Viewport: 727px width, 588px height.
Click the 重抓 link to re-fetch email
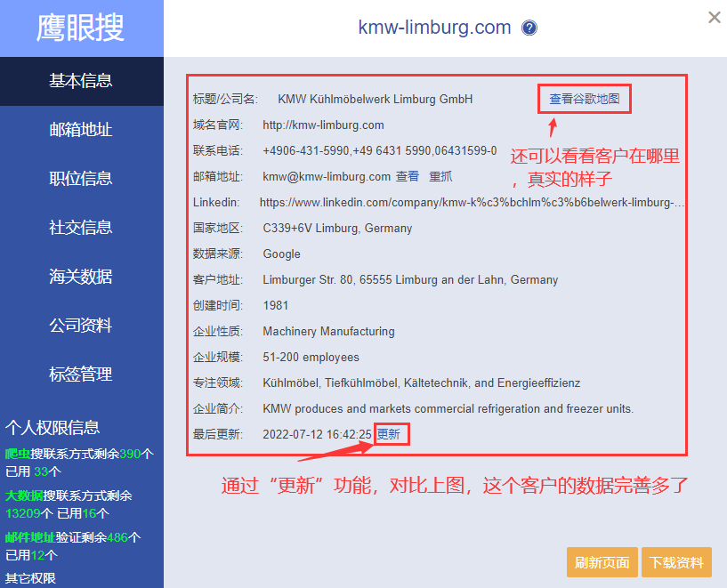[x=440, y=176]
